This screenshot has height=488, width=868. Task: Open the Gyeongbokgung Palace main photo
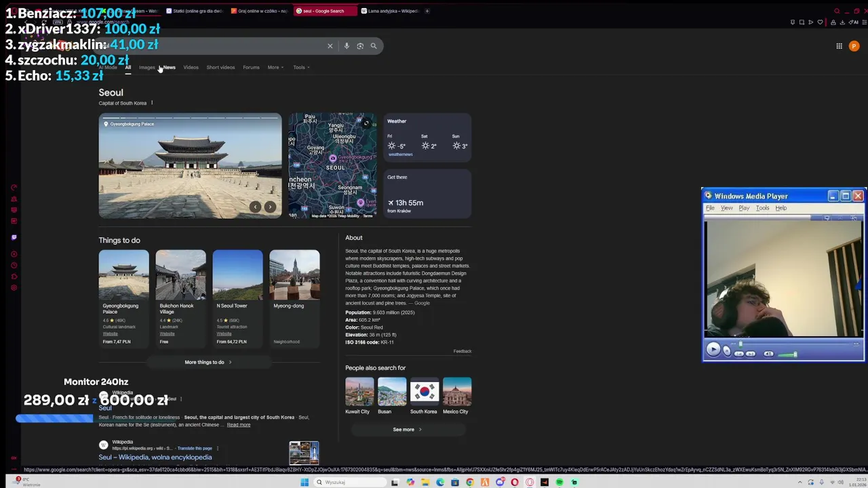(190, 165)
